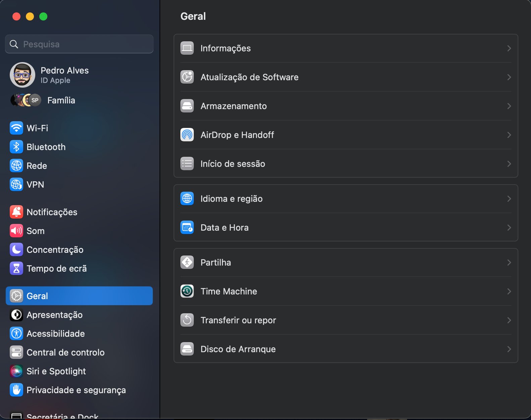Open the Disco de Arranque label
This screenshot has height=420, width=531.
coord(238,349)
